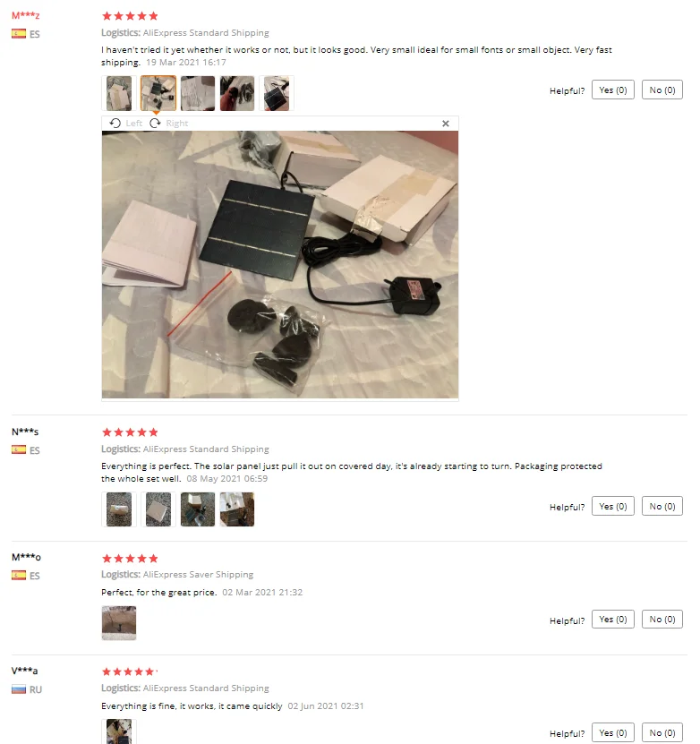Open the photo in M***o's review

coord(119,623)
